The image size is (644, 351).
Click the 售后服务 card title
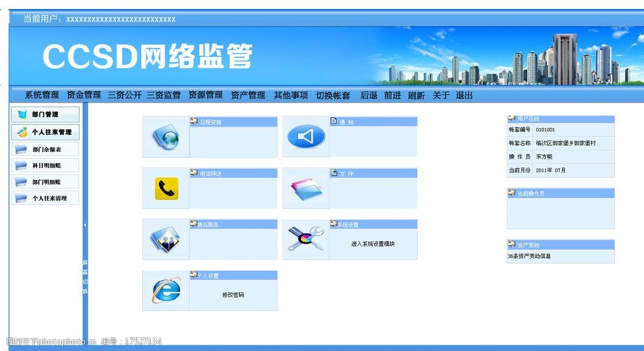click(x=208, y=225)
